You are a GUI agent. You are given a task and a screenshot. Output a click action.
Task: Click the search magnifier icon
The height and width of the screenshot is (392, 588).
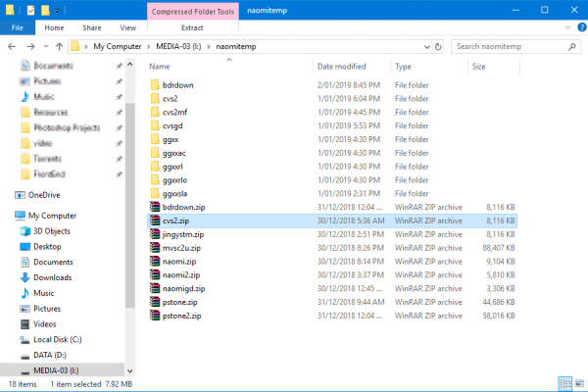point(572,46)
